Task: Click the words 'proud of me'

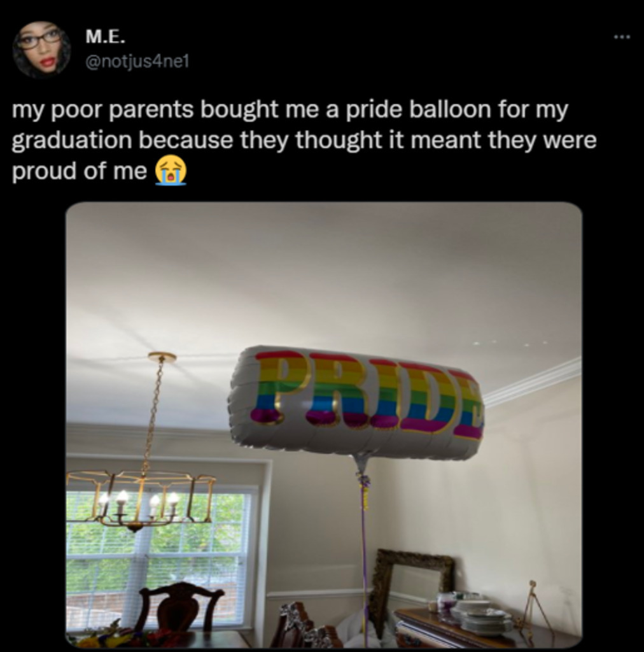Action: (80, 171)
